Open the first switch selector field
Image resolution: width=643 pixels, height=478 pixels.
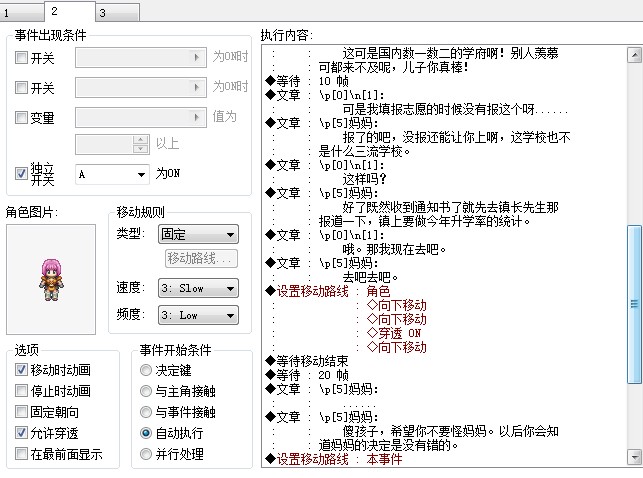point(141,57)
